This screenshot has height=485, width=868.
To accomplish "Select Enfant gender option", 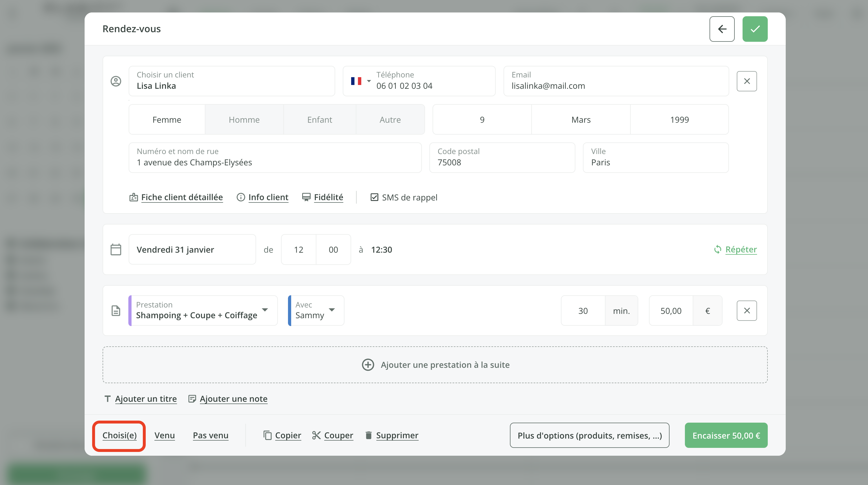I will 320,120.
